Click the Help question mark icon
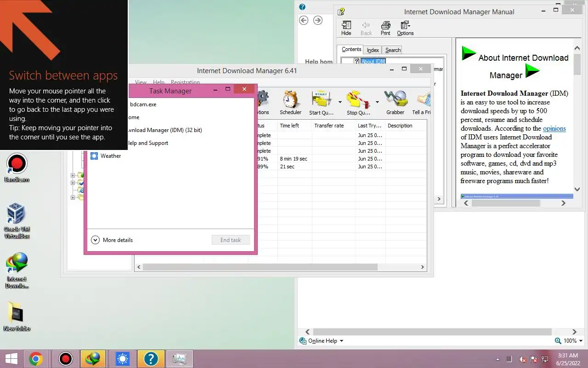The image size is (588, 368). (302, 7)
